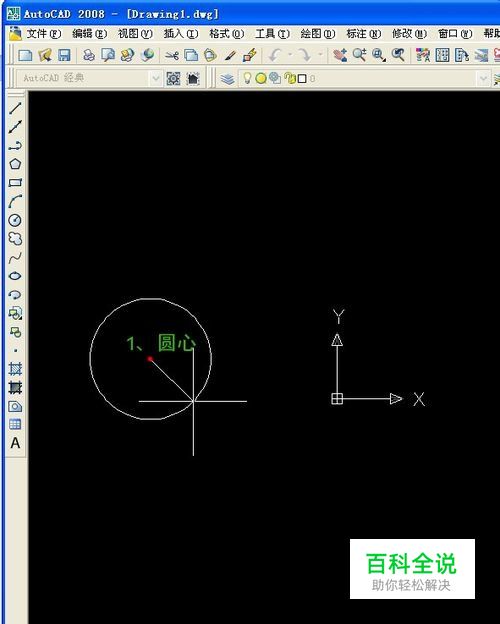Screen dimensions: 500x624
Task: Open the Tool Palettes window icon
Action: pyautogui.click(x=462, y=55)
